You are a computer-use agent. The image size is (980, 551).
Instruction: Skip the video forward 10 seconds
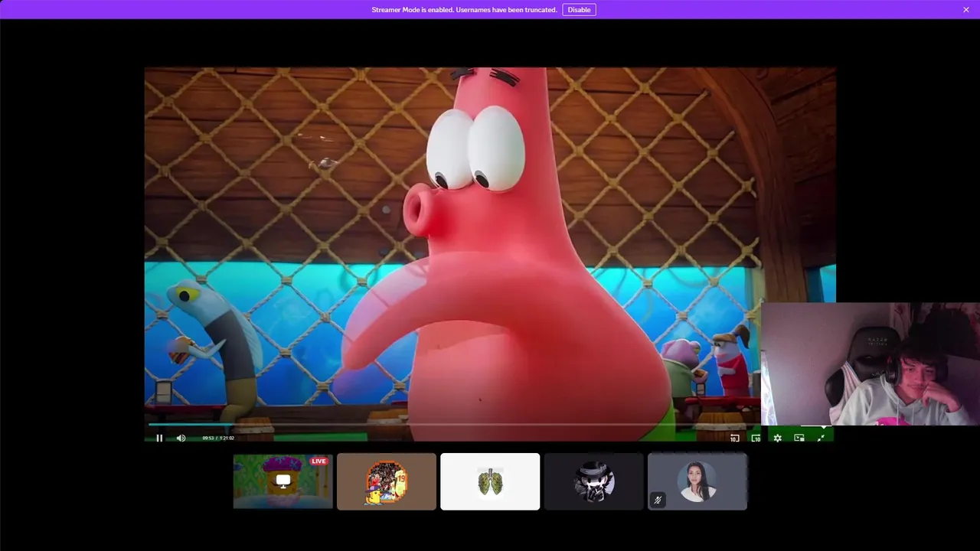click(x=756, y=438)
